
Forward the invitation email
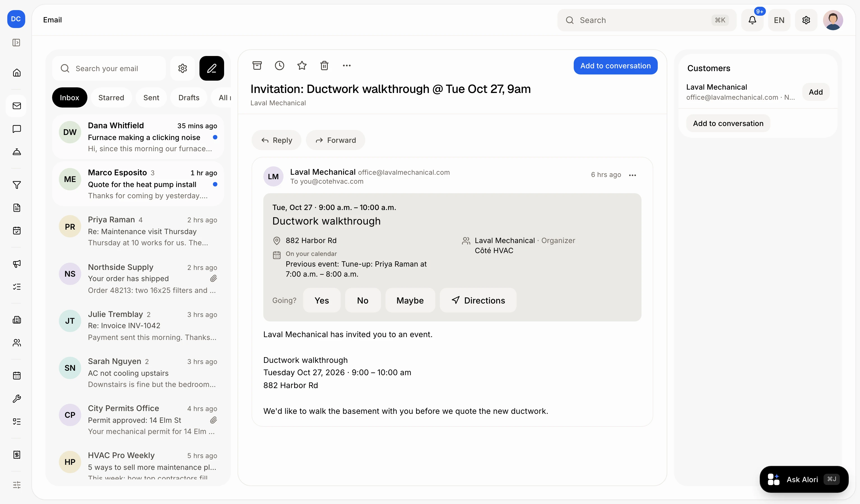tap(335, 140)
